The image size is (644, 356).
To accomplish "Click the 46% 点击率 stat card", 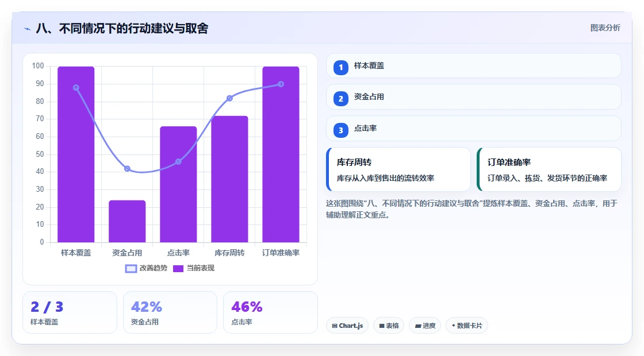I will pos(270,312).
